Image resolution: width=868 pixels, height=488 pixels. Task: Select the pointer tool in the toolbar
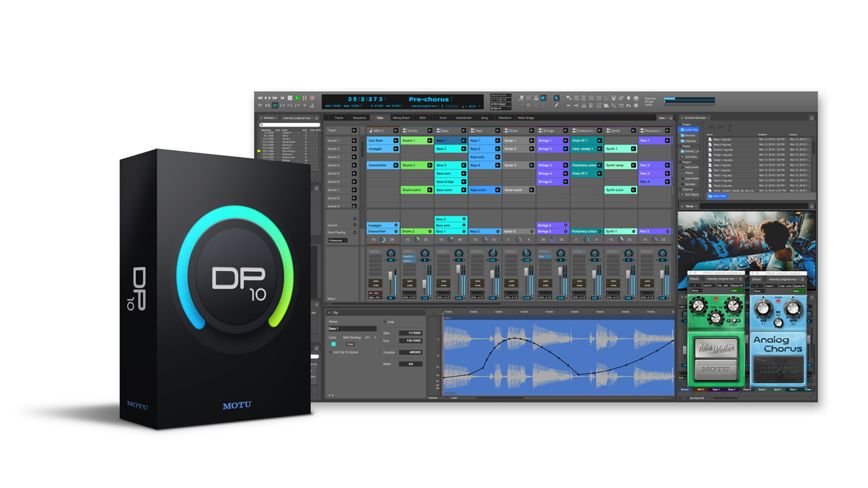[556, 98]
